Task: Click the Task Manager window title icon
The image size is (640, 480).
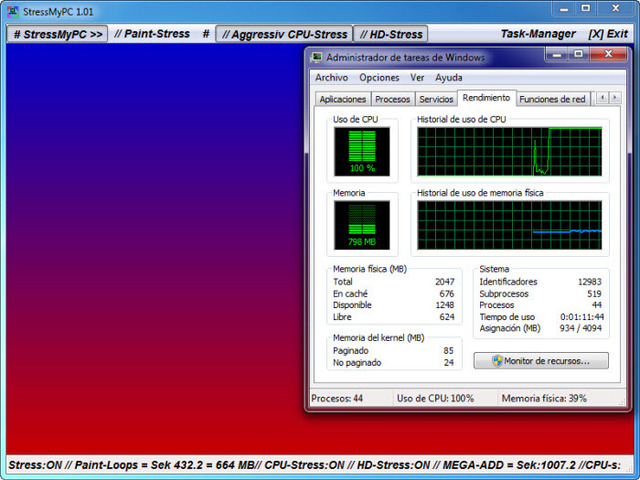Action: coord(316,58)
